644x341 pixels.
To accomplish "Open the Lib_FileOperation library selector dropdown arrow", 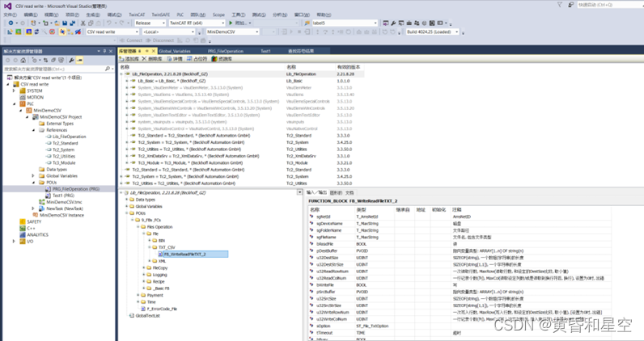I will pyautogui.click(x=300, y=192).
